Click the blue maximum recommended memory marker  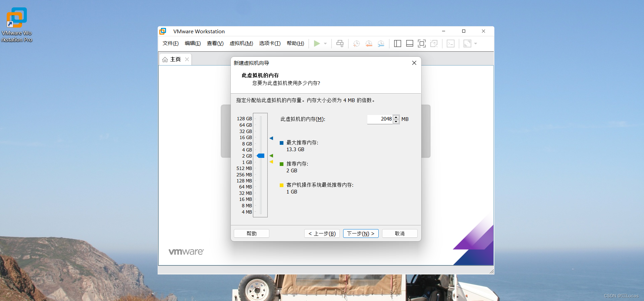point(271,138)
